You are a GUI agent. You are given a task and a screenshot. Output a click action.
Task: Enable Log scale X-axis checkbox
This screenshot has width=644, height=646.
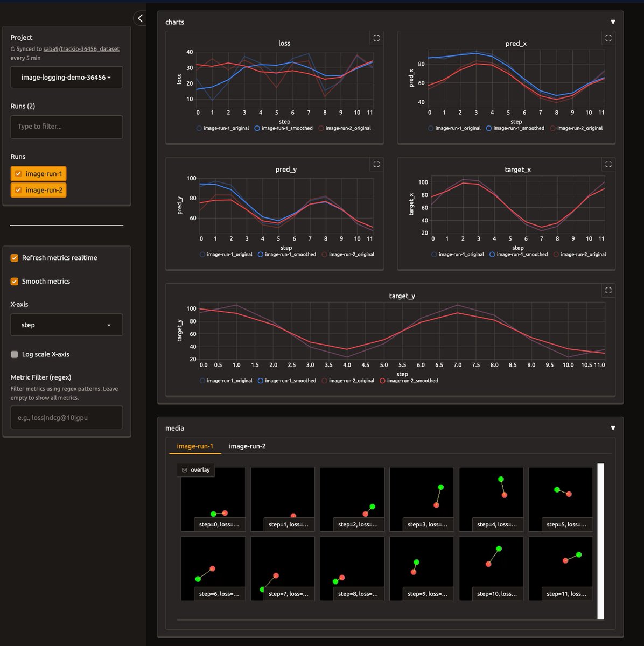pyautogui.click(x=15, y=354)
